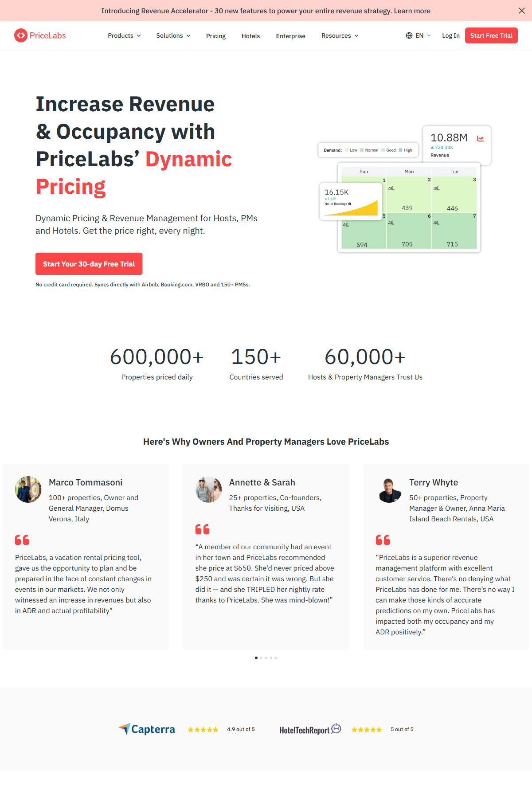This screenshot has width=532, height=798.
Task: Click the Low demand legend swatch
Action: tap(347, 150)
